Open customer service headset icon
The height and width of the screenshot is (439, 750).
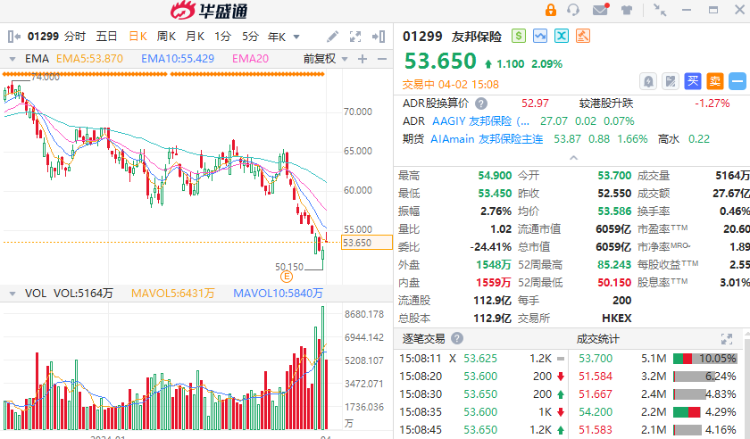[x=573, y=10]
